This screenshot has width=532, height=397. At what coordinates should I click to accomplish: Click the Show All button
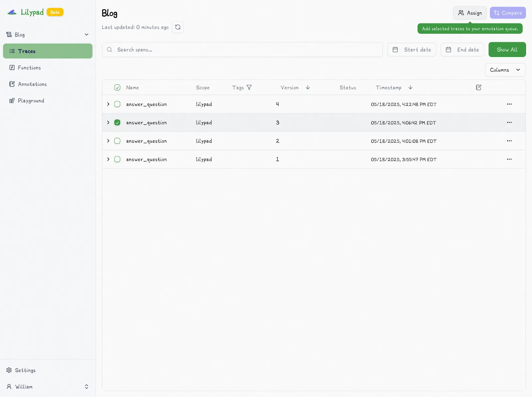507,49
